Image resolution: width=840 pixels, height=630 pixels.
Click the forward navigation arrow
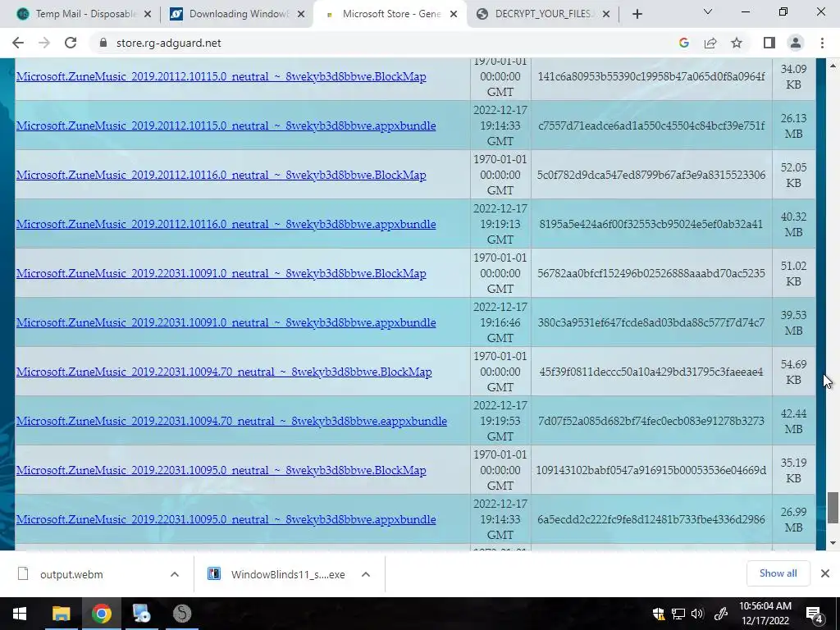(x=44, y=43)
